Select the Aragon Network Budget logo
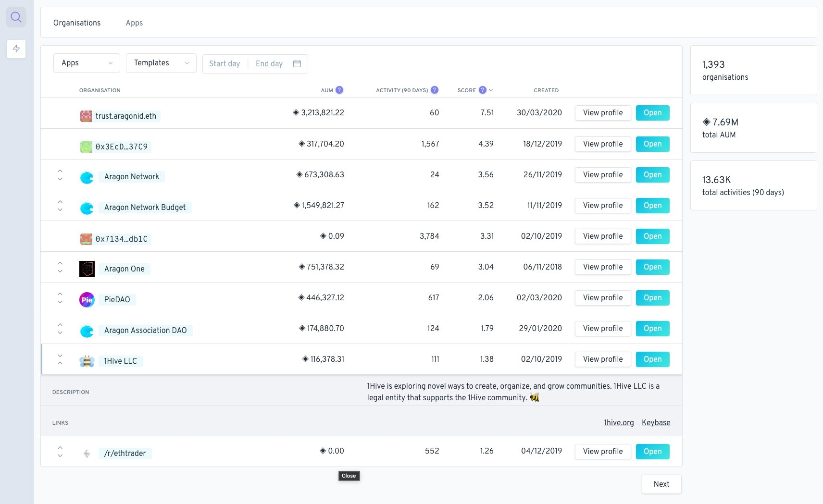Viewport: 823px width, 504px height. [x=87, y=208]
